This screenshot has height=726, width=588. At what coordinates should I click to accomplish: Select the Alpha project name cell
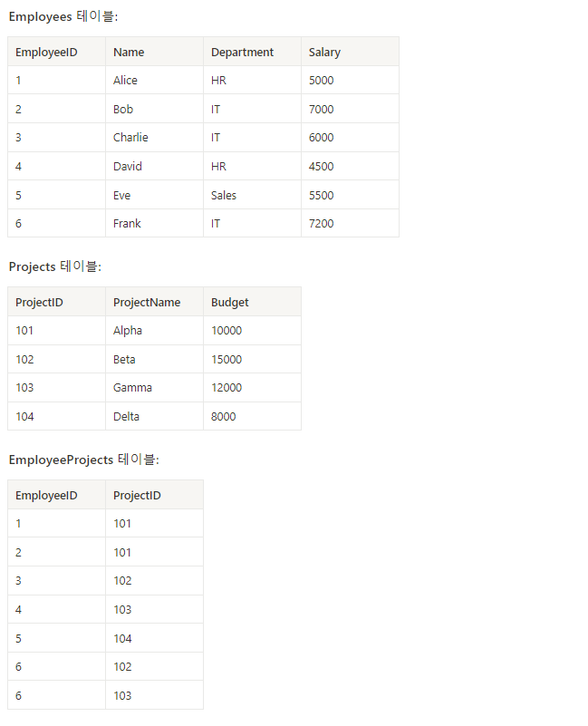point(154,331)
